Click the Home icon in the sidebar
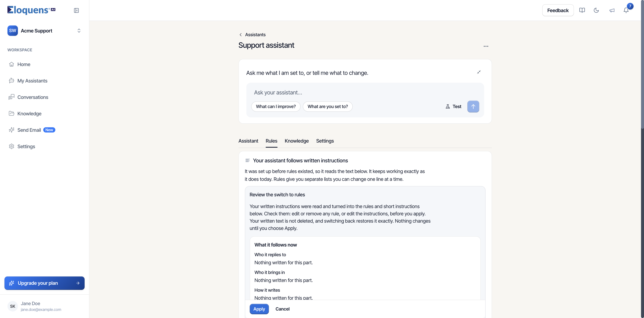Screen dimensions: 644x318 click(12, 64)
